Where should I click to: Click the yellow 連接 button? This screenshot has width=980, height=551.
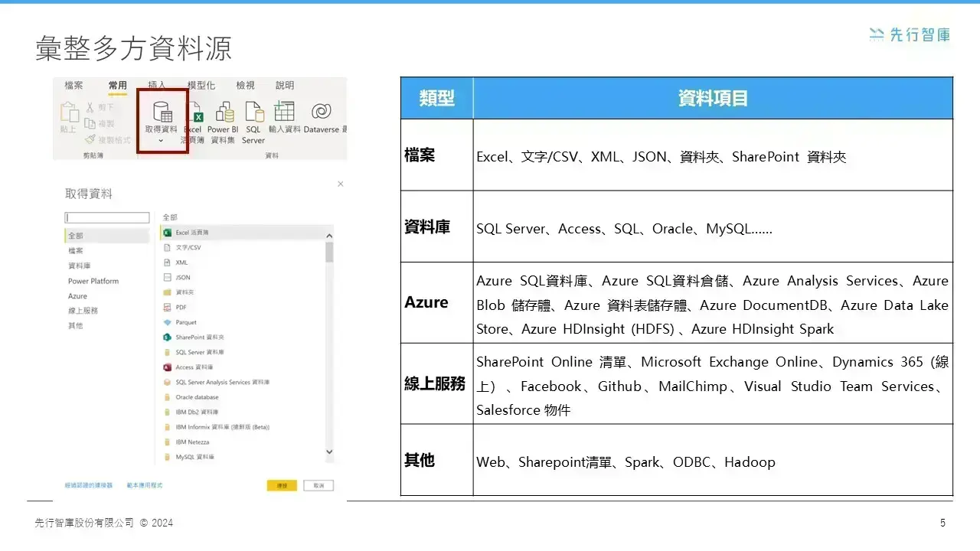pyautogui.click(x=282, y=486)
